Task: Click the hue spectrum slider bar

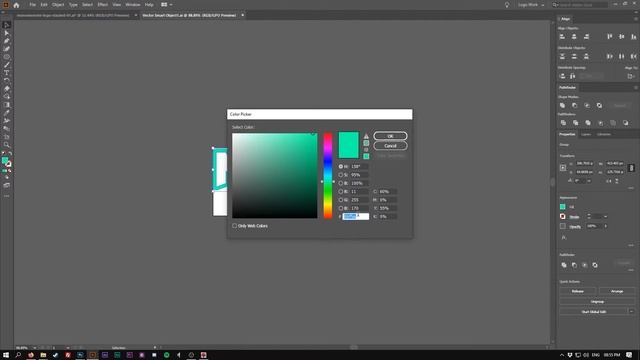Action: [328, 176]
